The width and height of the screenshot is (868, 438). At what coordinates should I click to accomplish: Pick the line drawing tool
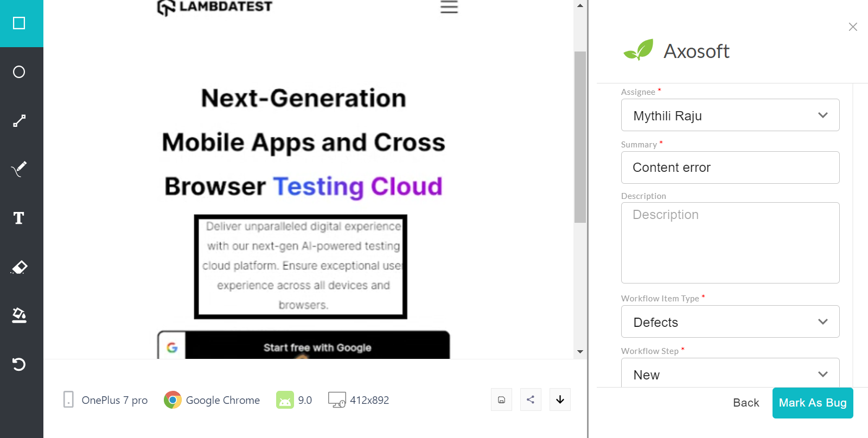(x=20, y=121)
